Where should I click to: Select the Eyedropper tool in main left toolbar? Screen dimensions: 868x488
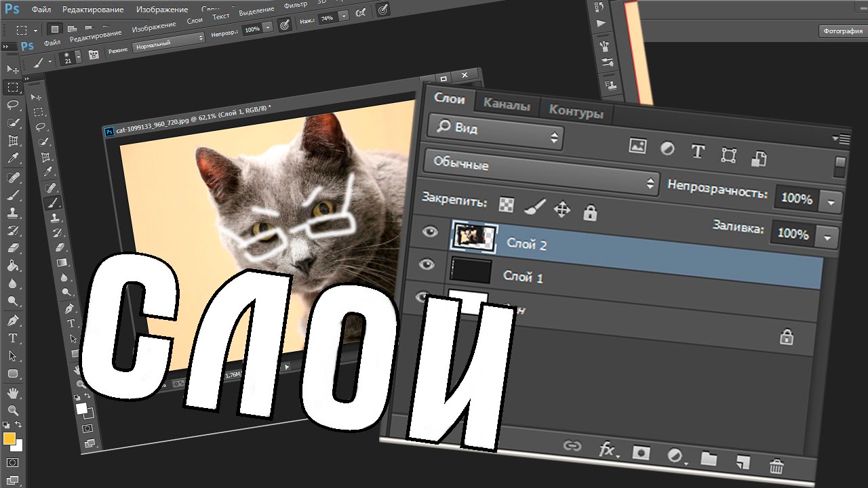pos(12,159)
